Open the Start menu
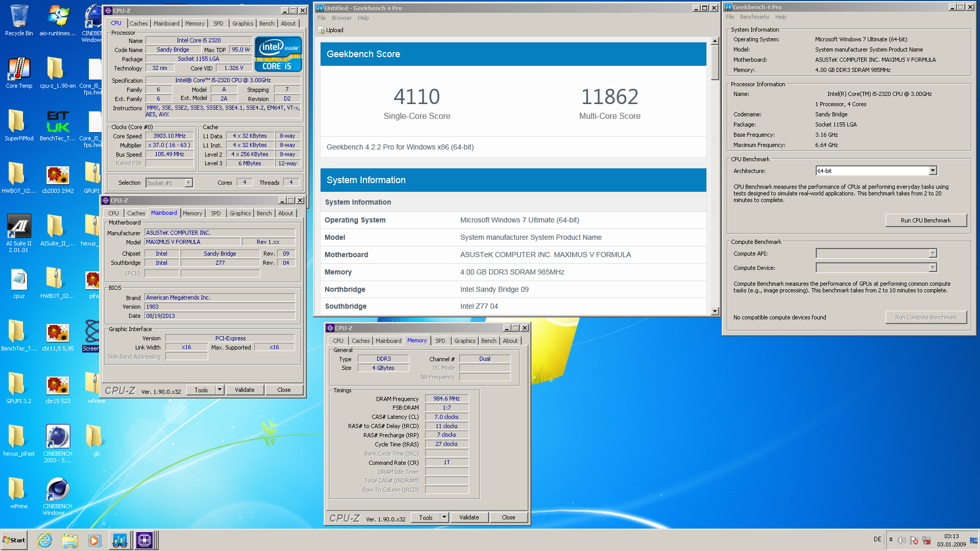This screenshot has height=551, width=980. click(14, 540)
